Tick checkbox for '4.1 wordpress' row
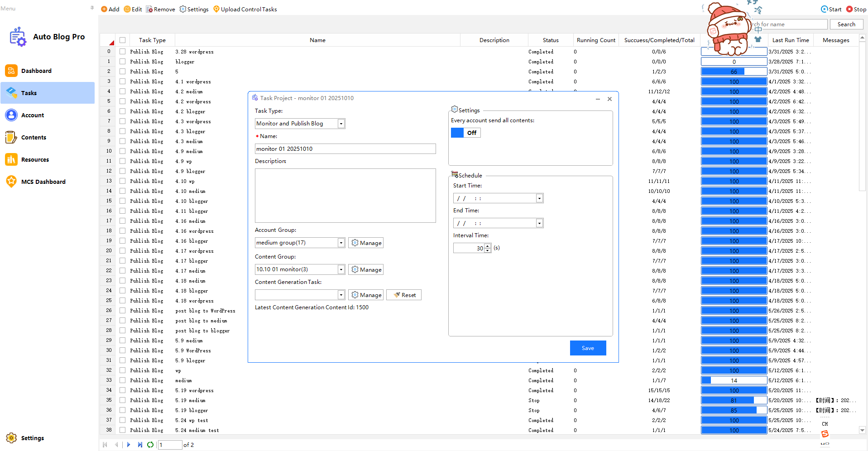This screenshot has width=868, height=451. (122, 82)
